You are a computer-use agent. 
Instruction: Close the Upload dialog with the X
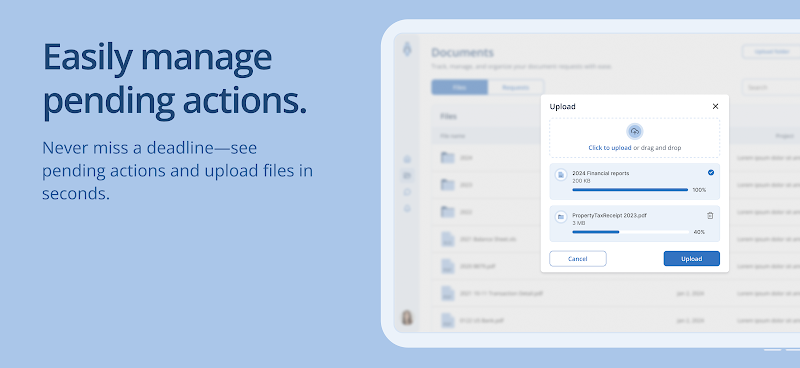tap(715, 106)
